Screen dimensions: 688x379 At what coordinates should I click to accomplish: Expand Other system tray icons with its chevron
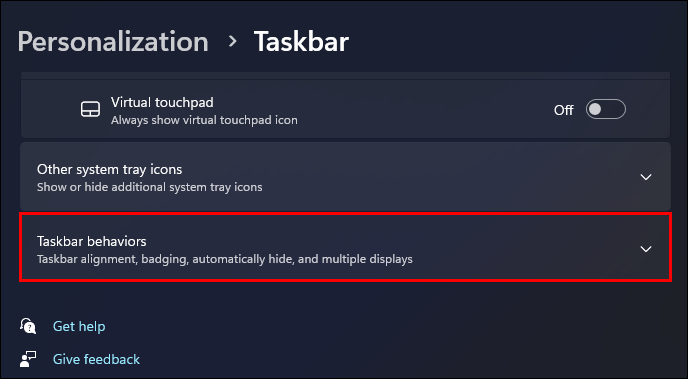point(646,177)
